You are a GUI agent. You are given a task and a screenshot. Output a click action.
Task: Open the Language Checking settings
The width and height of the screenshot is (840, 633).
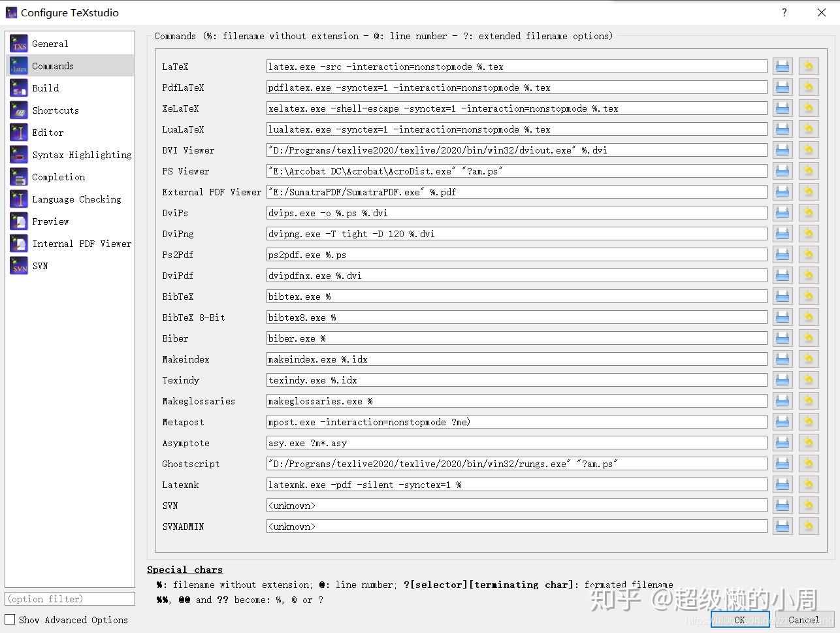[x=76, y=199]
